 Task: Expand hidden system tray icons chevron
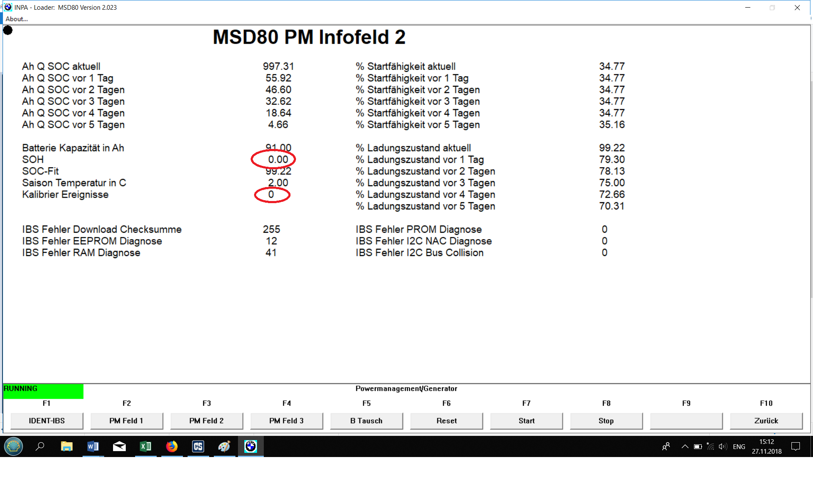pos(685,446)
